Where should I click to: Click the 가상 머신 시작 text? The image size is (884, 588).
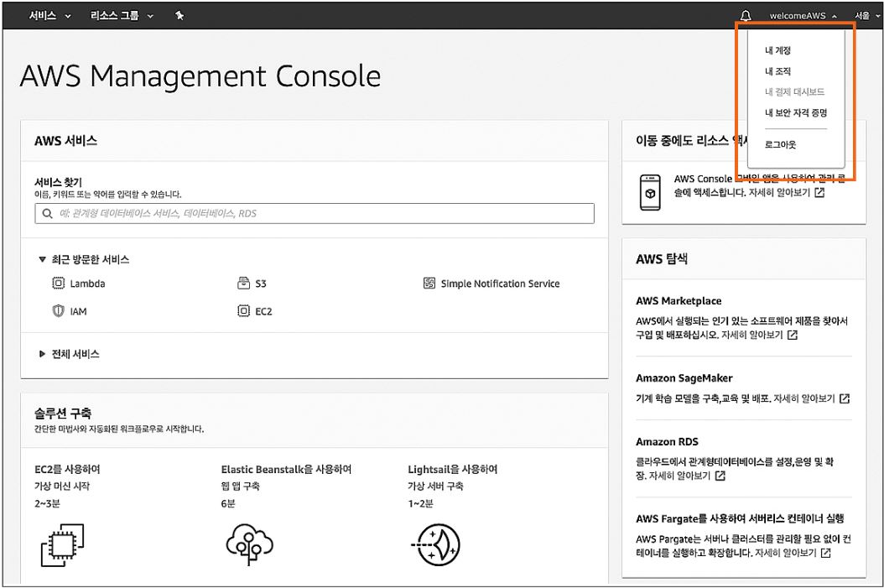(61, 486)
